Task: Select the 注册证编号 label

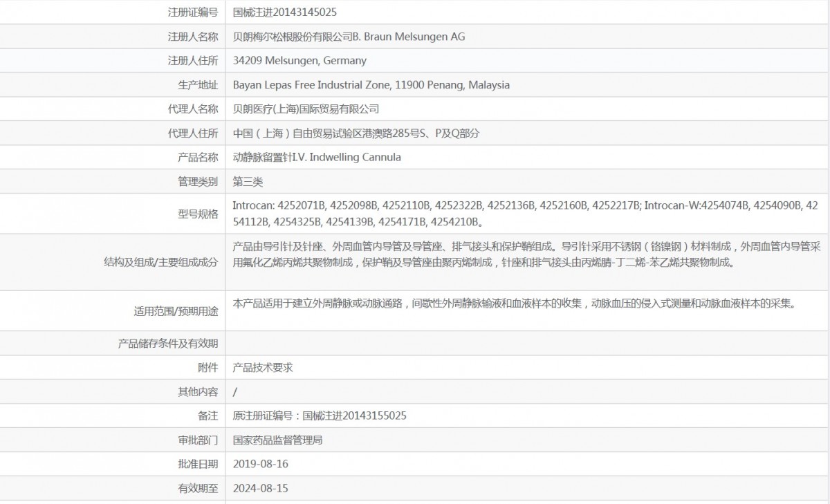Action: [x=193, y=12]
